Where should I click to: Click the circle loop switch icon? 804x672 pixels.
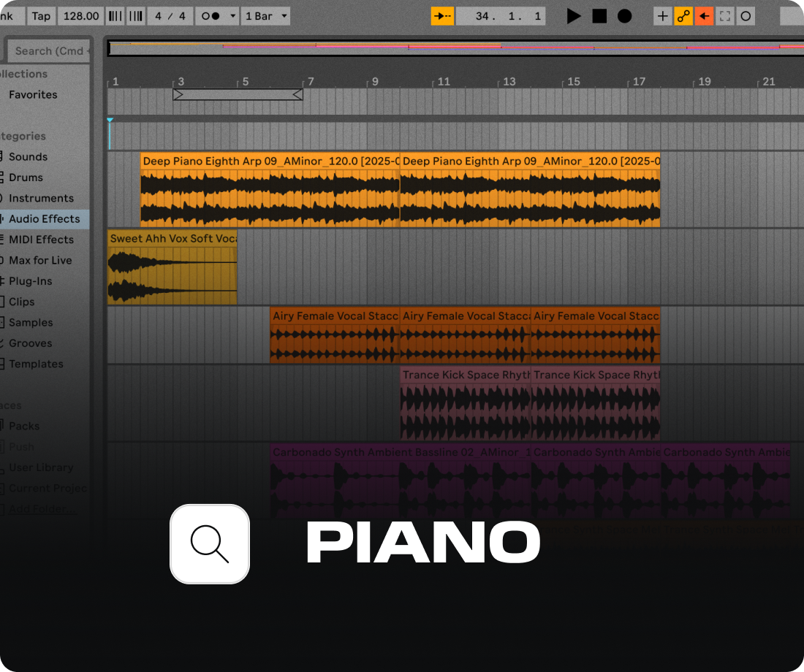pos(745,15)
